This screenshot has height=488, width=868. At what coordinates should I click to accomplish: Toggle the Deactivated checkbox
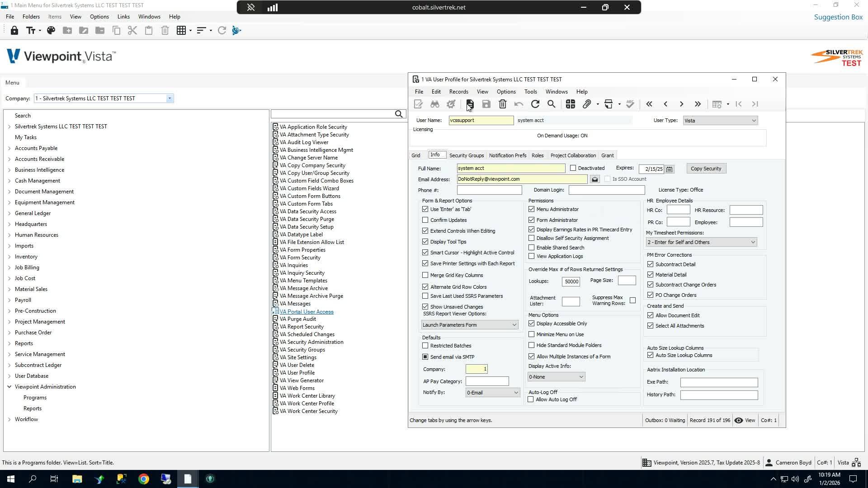573,168
